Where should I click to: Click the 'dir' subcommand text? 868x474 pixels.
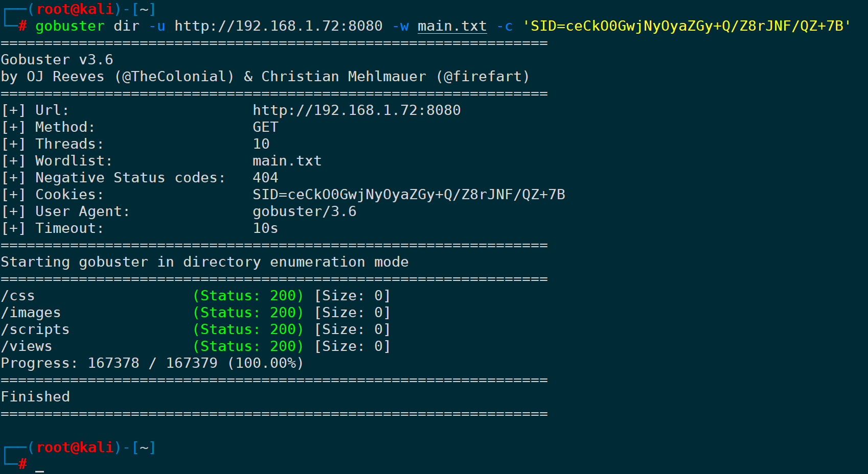(x=126, y=26)
